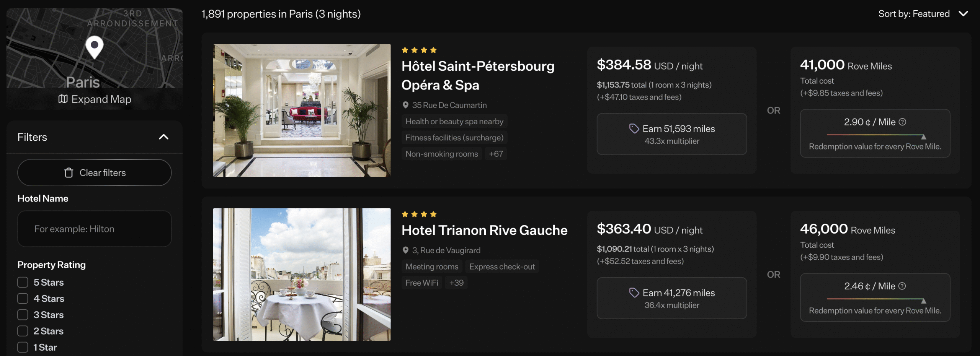The image size is (980, 356).
Task: Enable the 4 Stars property filter
Action: tap(23, 299)
